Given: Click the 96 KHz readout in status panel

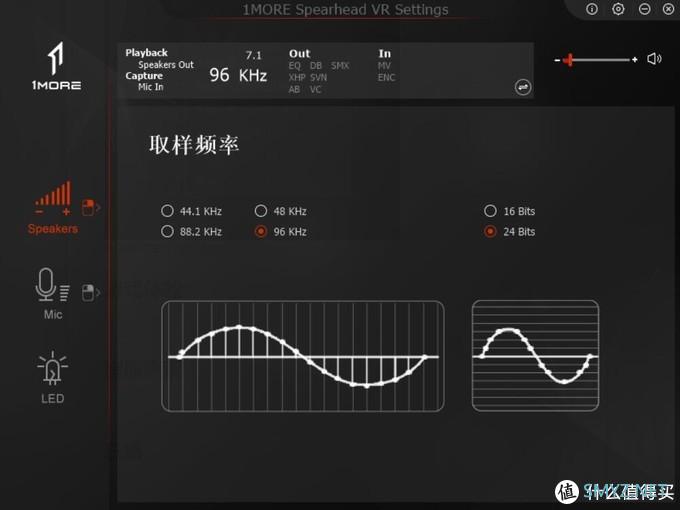Looking at the screenshot, I should (238, 75).
